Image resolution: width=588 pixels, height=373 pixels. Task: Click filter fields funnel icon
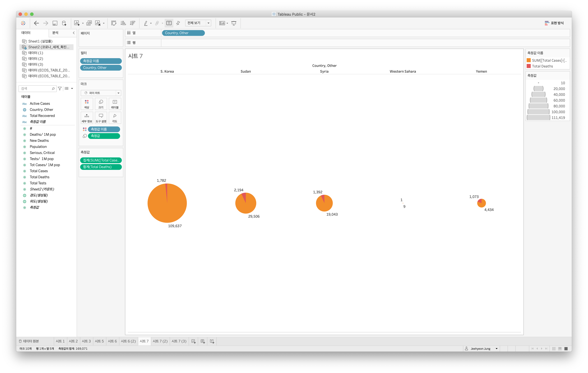[x=60, y=89]
